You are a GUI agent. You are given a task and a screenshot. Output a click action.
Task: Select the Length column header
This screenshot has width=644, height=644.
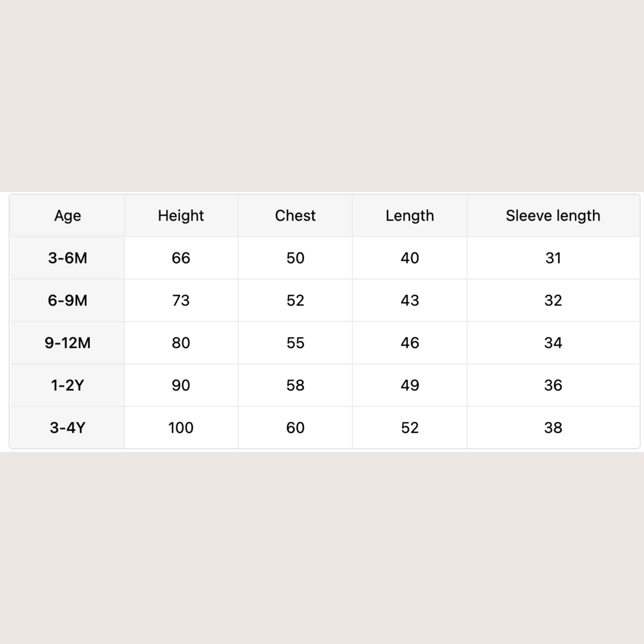pyautogui.click(x=410, y=216)
